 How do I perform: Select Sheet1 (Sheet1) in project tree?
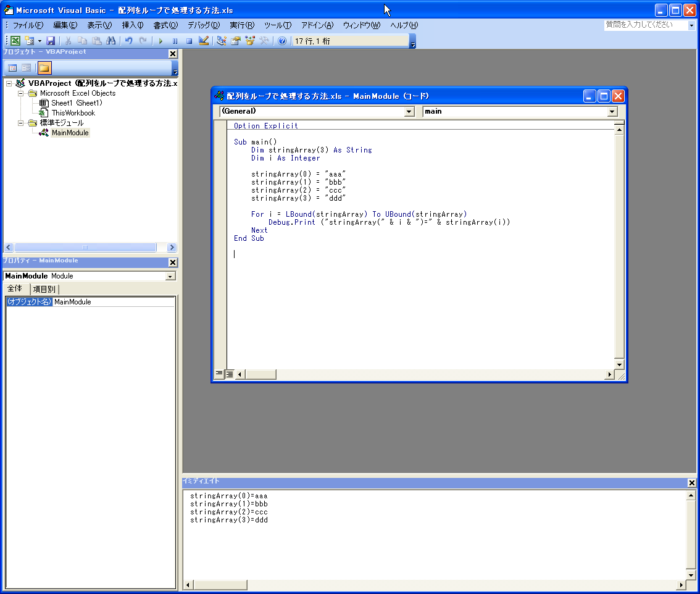77,103
